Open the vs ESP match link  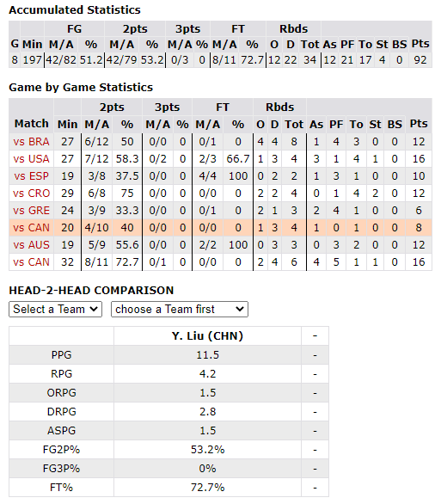[x=31, y=176]
